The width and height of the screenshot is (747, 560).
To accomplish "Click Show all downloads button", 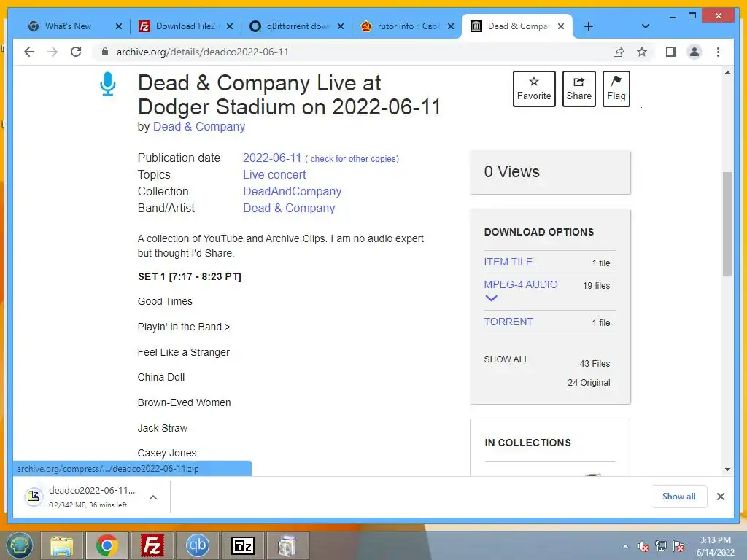I will tap(678, 496).
